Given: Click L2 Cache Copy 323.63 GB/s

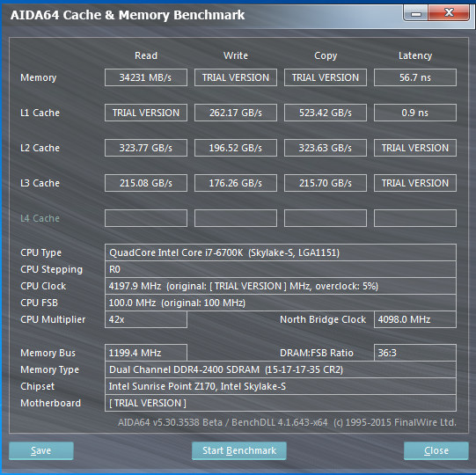Looking at the screenshot, I should [x=326, y=148].
